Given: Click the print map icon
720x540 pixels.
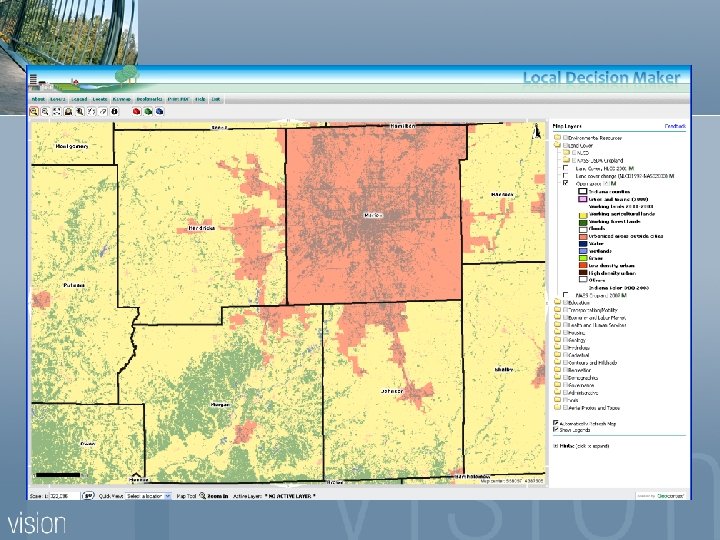Looking at the screenshot, I should click(x=68, y=111).
